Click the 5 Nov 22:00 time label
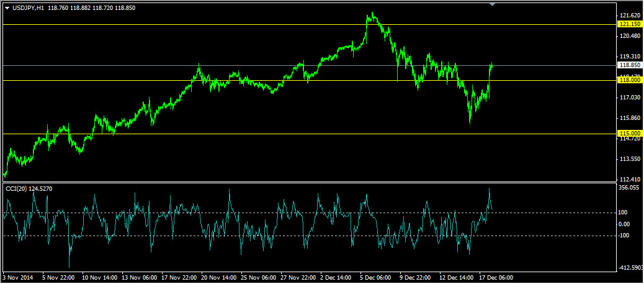 click(x=58, y=277)
